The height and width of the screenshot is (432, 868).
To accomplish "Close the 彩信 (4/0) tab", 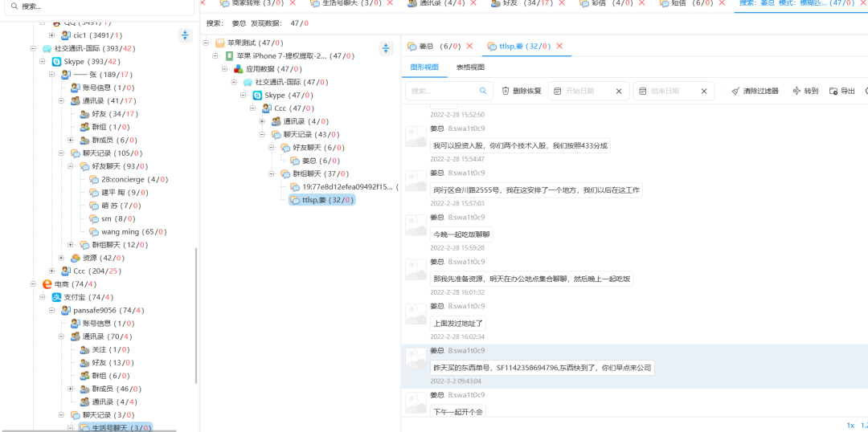I will coord(642,2).
